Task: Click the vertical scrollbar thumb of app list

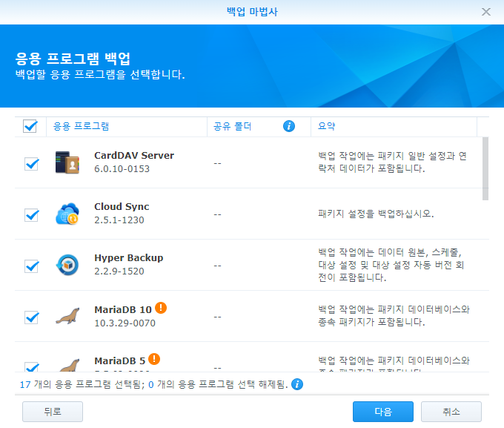Action: coord(485,168)
